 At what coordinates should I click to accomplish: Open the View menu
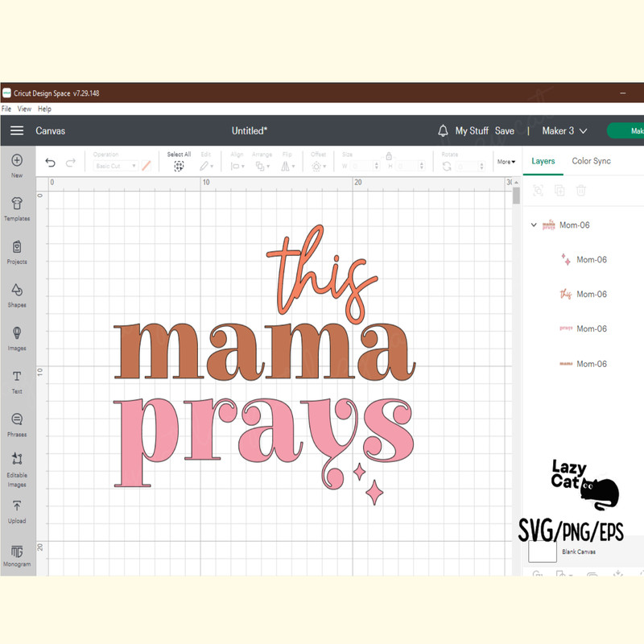(24, 108)
